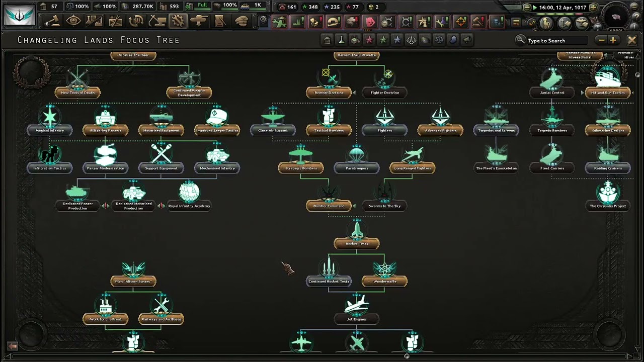Toggle the industry factory focus filter
This screenshot has height=362, width=644.
pos(355,40)
